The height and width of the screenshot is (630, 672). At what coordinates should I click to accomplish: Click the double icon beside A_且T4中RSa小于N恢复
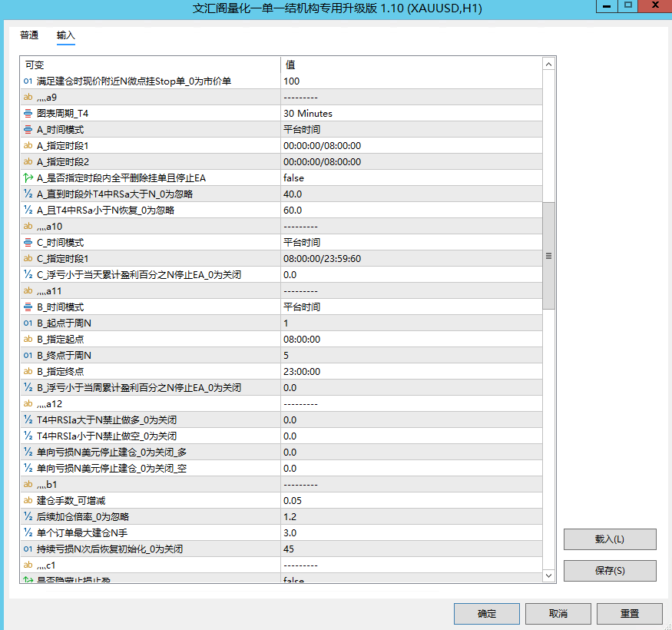28,211
